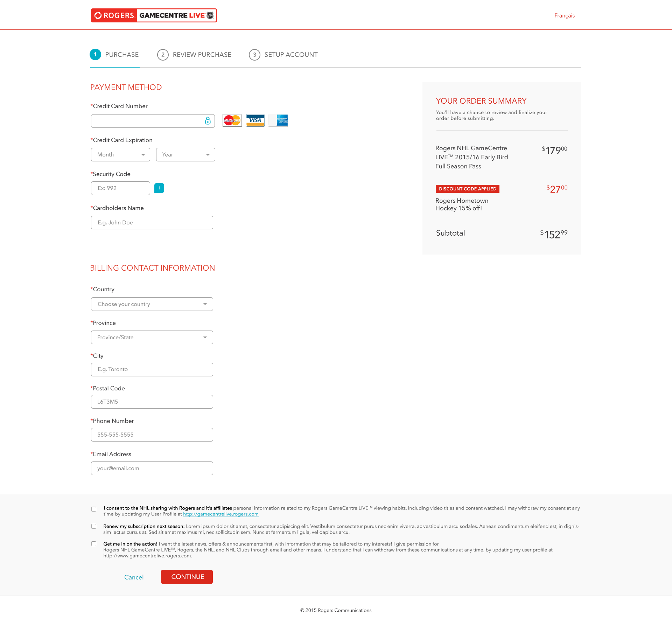Click the Continue button
Image resolution: width=672 pixels, height=625 pixels.
point(187,576)
